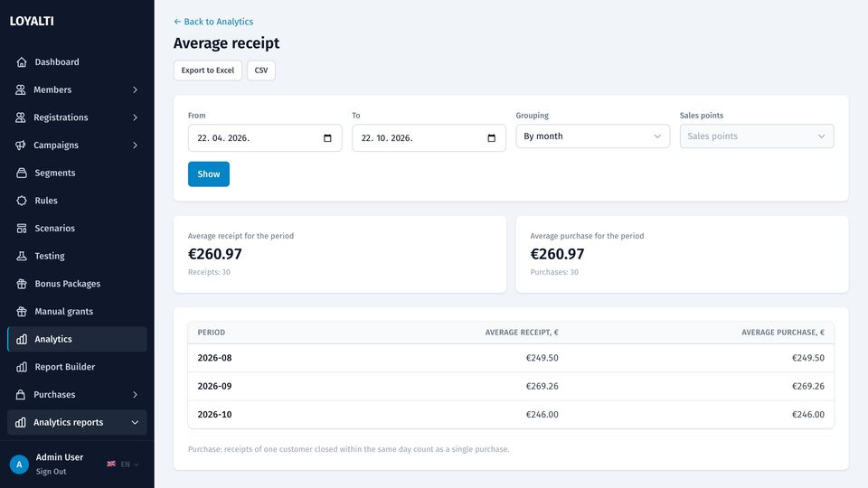This screenshot has height=488, width=868.
Task: Click the Average receipt page heading
Action: pos(226,43)
